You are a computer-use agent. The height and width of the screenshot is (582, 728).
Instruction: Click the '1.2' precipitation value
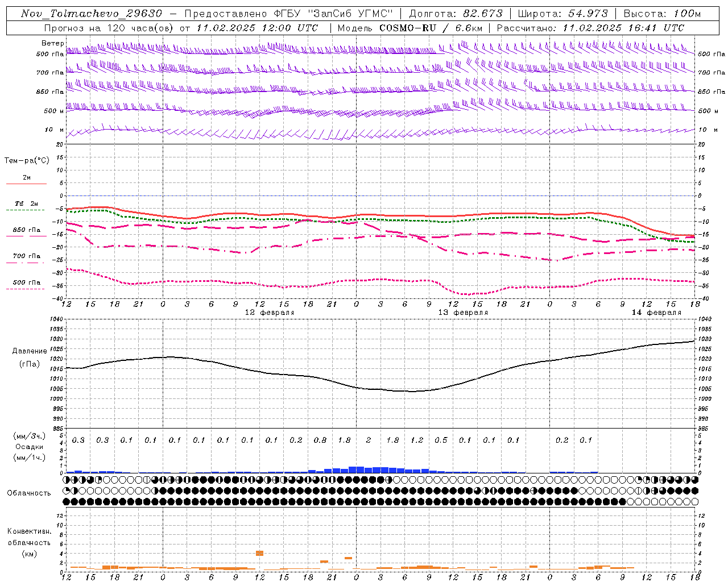click(x=417, y=440)
